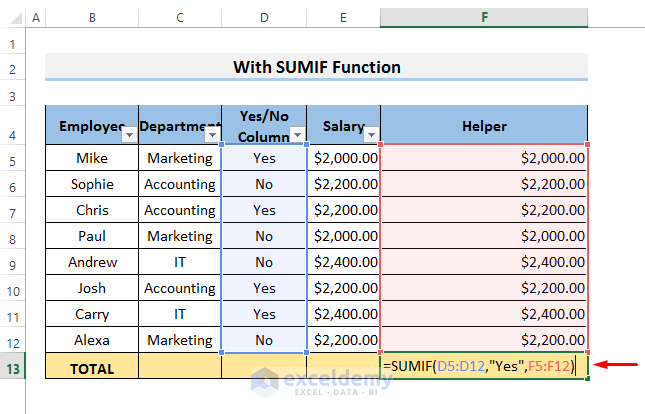Open the Department column filter dropdown
Screen dimensions: 645x414
(x=212, y=134)
